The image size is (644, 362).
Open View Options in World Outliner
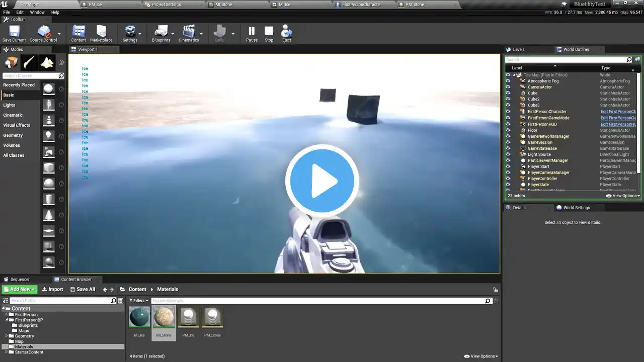(x=623, y=196)
